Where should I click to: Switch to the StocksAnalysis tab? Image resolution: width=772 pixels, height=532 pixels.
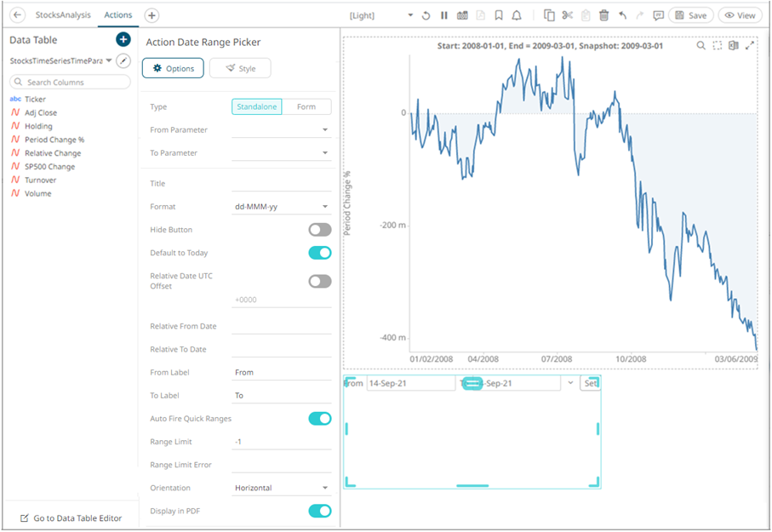click(63, 15)
